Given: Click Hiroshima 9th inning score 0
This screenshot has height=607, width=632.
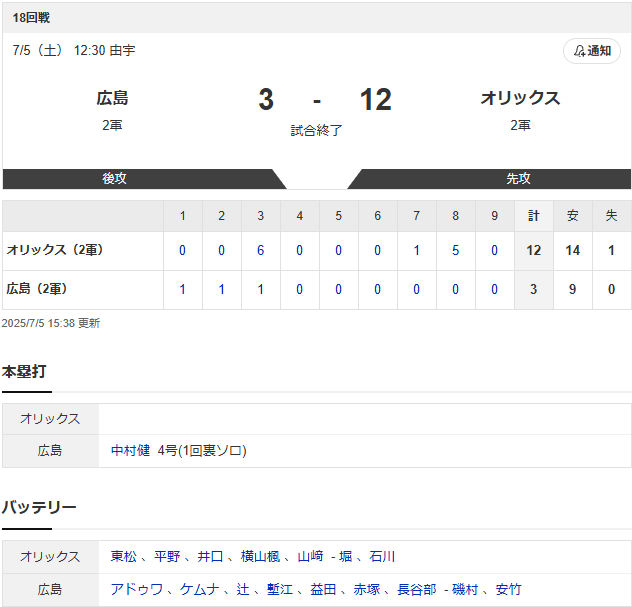Looking at the screenshot, I should pyautogui.click(x=494, y=289).
